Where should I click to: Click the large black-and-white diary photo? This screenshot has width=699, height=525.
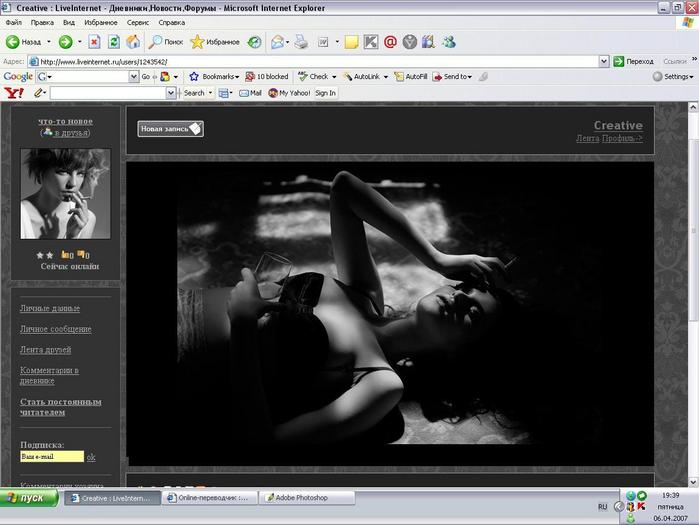point(390,314)
